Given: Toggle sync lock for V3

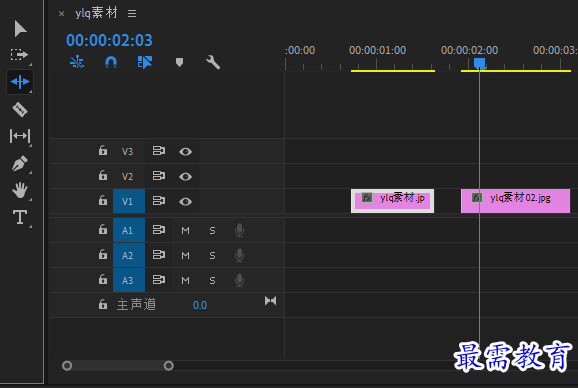Looking at the screenshot, I should (159, 151).
